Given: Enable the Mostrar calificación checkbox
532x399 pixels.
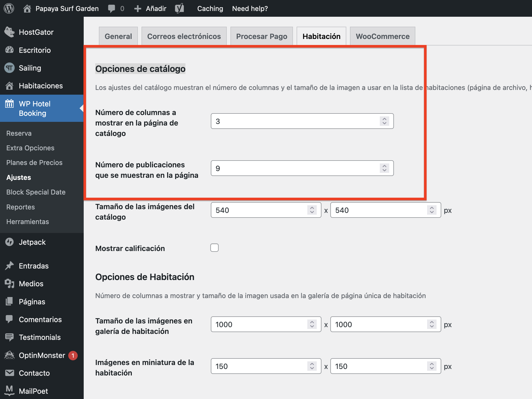Looking at the screenshot, I should pos(214,248).
